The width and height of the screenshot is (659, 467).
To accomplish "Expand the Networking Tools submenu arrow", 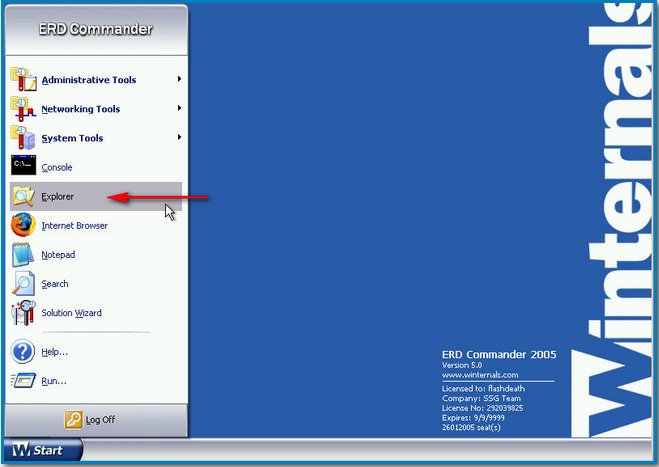I will tap(179, 108).
